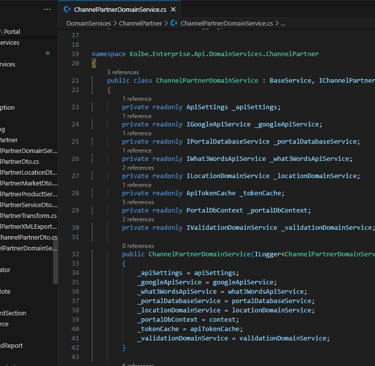Click apiTokenCache identifier on line 40
375x366 pixels.
click(x=215, y=329)
